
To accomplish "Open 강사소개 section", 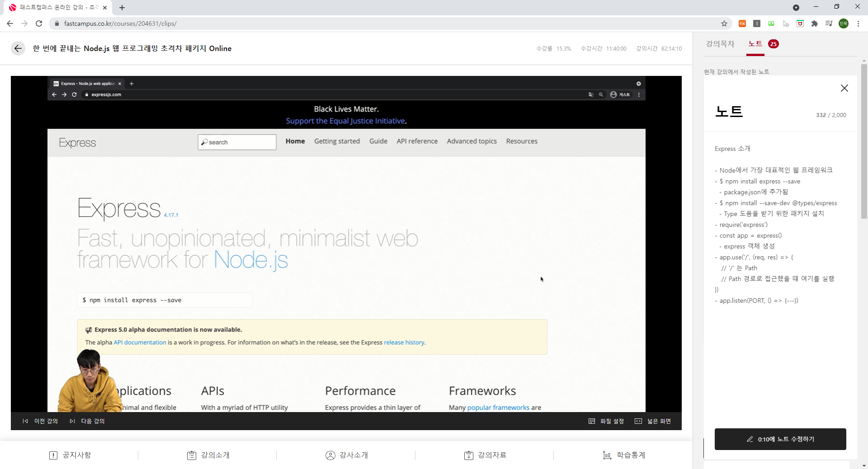I will (x=347, y=455).
